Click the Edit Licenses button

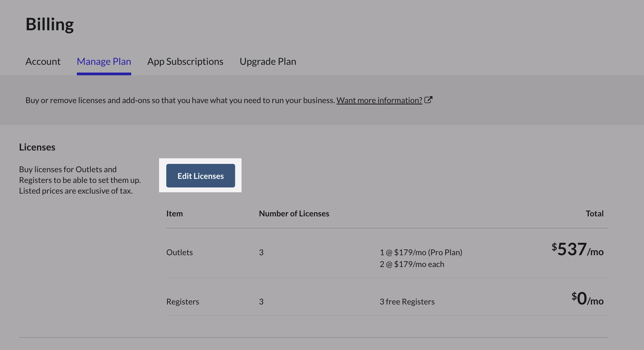[x=200, y=176]
